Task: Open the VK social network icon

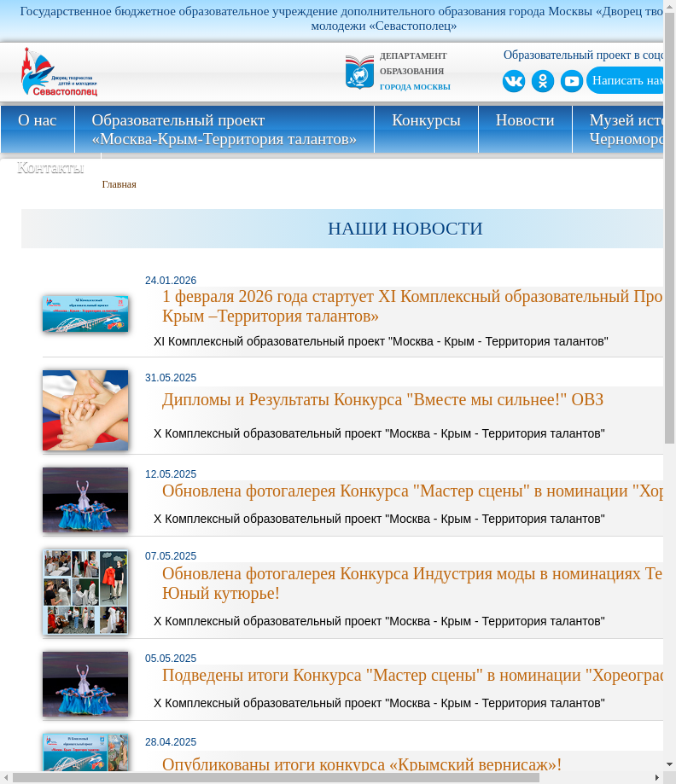Action: [514, 81]
